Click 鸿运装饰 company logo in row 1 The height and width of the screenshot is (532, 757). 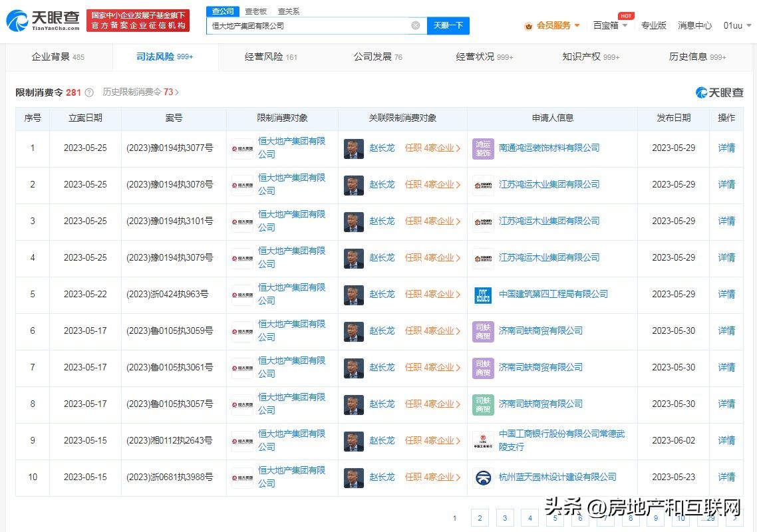[x=482, y=148]
